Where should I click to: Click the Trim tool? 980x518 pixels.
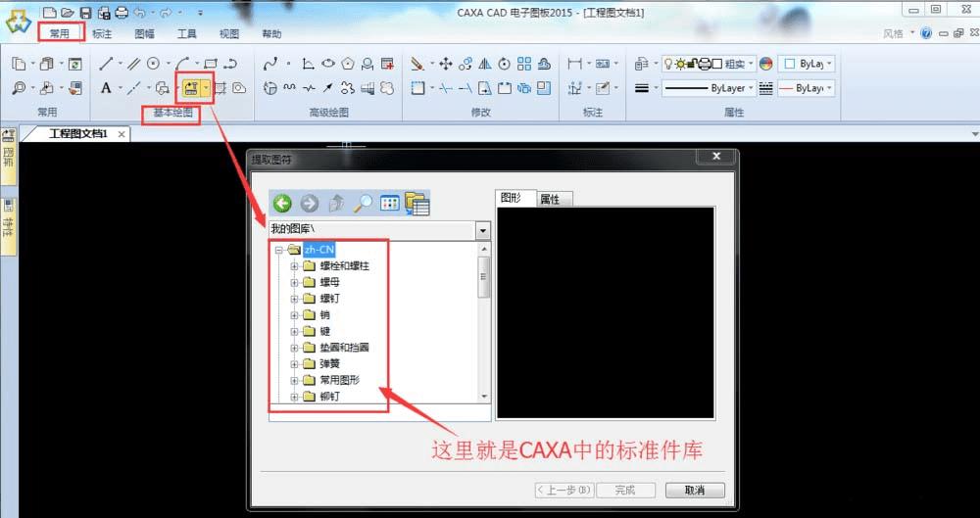(x=446, y=88)
